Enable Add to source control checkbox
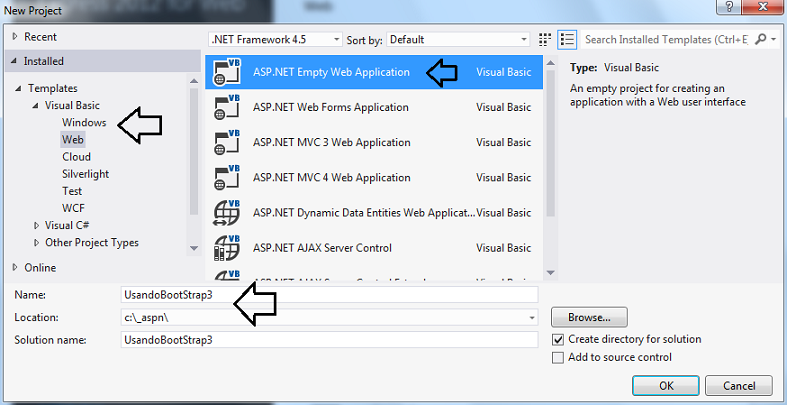This screenshot has width=787, height=405. tap(558, 358)
